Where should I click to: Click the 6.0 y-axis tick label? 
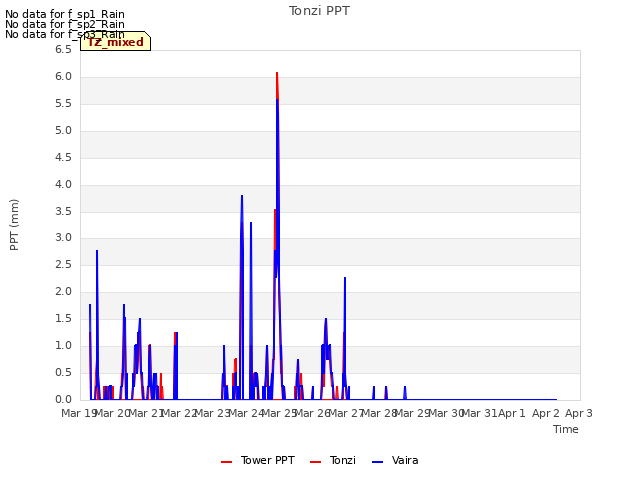(63, 76)
